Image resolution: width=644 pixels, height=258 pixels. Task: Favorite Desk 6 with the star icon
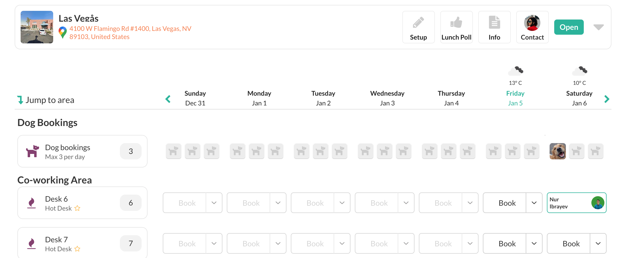click(77, 208)
